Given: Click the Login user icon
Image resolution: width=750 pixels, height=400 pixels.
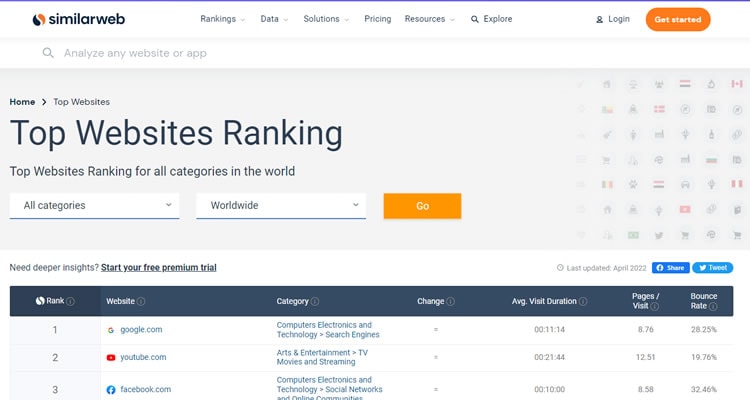Looking at the screenshot, I should click(x=599, y=20).
